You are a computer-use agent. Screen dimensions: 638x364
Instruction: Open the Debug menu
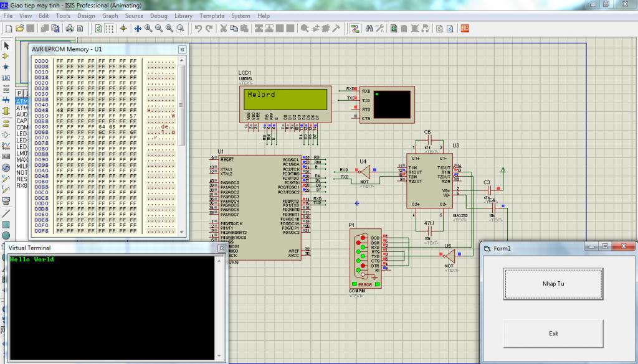coord(158,16)
